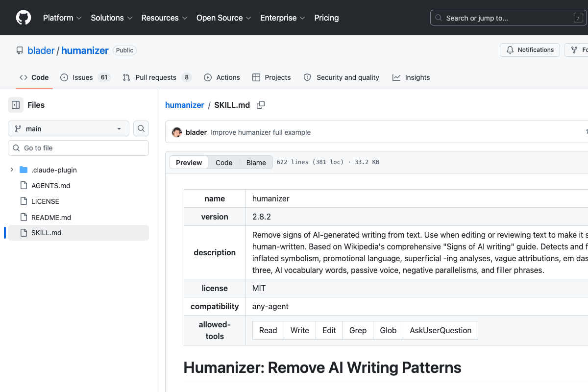588x392 pixels.
Task: Click the Humanizer: Remove AI Writing Patterns heading
Action: click(x=322, y=367)
